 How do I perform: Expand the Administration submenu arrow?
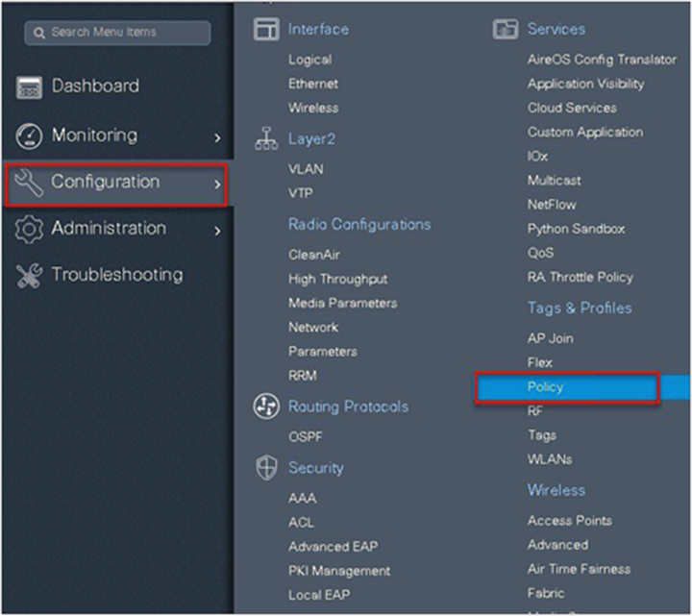(x=218, y=230)
